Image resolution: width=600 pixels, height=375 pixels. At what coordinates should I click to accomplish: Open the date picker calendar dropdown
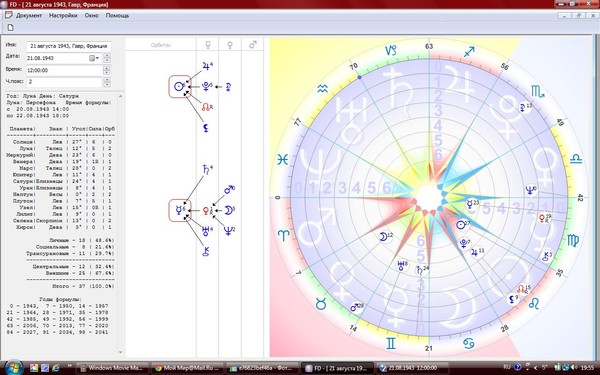(x=94, y=58)
